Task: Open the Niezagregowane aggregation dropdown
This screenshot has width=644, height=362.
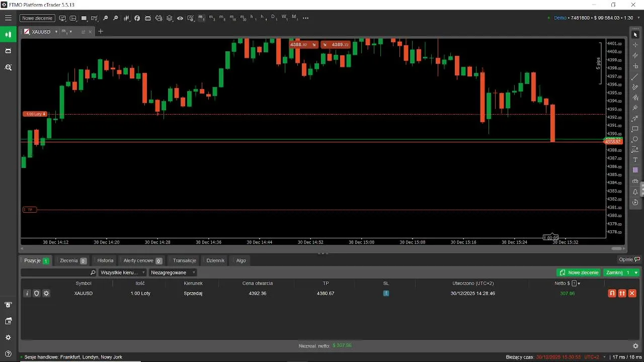Action: pyautogui.click(x=173, y=273)
